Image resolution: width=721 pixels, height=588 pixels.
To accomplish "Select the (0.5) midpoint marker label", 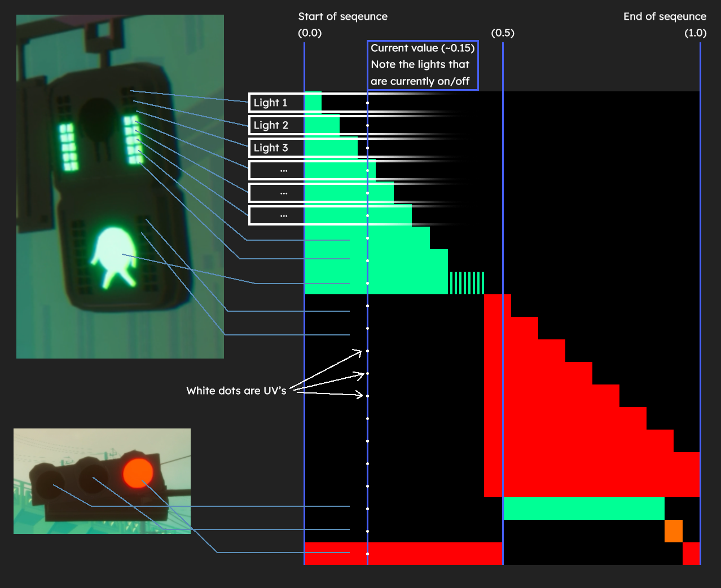I will pos(502,33).
